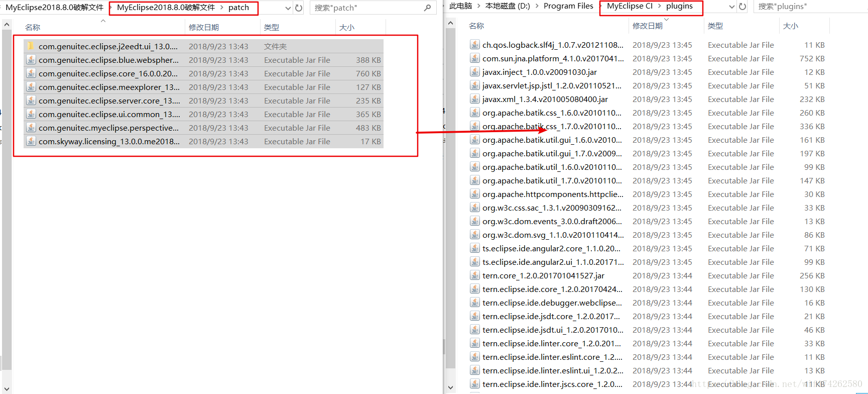
Task: Click jar icon of ts.eclipse.ide.angular2.core file
Action: pos(474,248)
